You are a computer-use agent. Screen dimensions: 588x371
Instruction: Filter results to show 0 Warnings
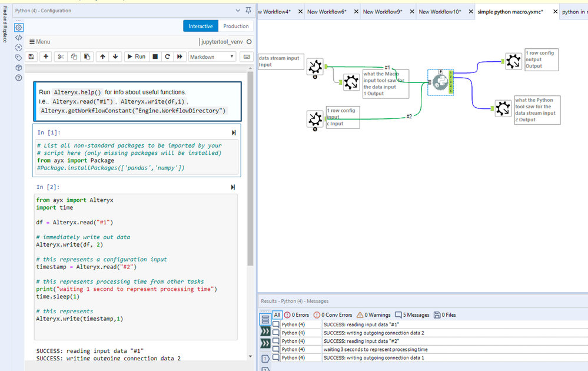pyautogui.click(x=374, y=315)
